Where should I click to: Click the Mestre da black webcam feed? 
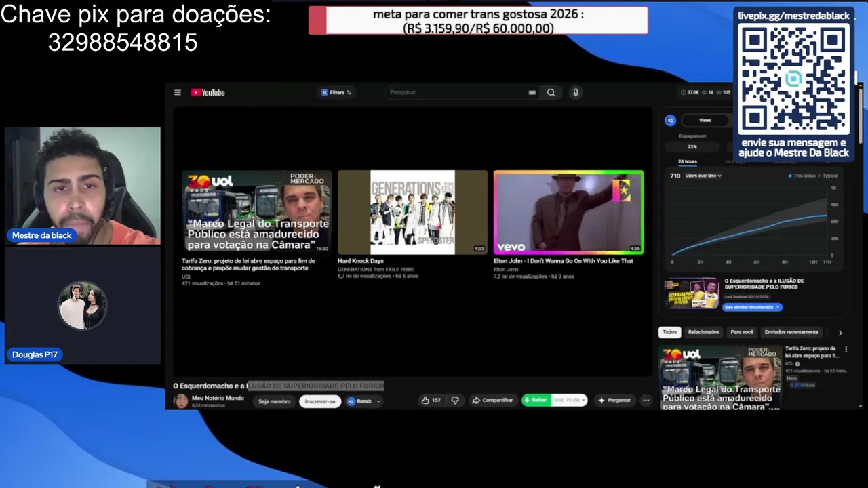click(x=83, y=186)
